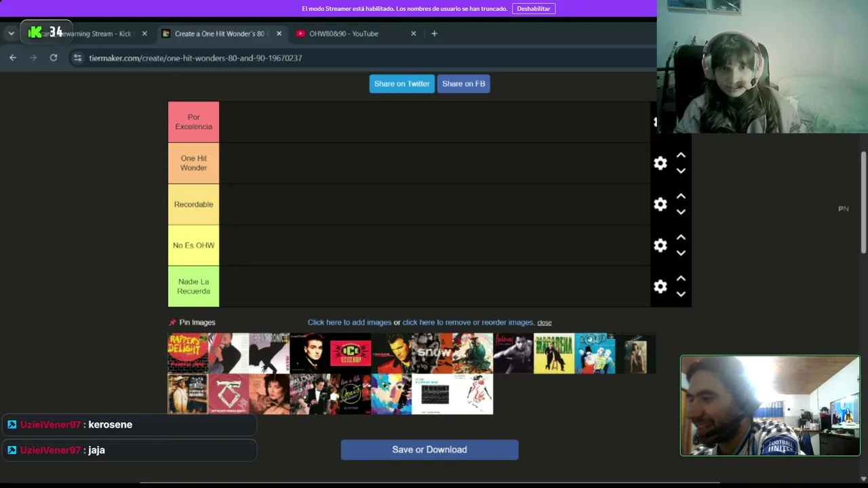Image resolution: width=868 pixels, height=488 pixels.
Task: Select the blue Aqua album cover
Action: [x=595, y=353]
